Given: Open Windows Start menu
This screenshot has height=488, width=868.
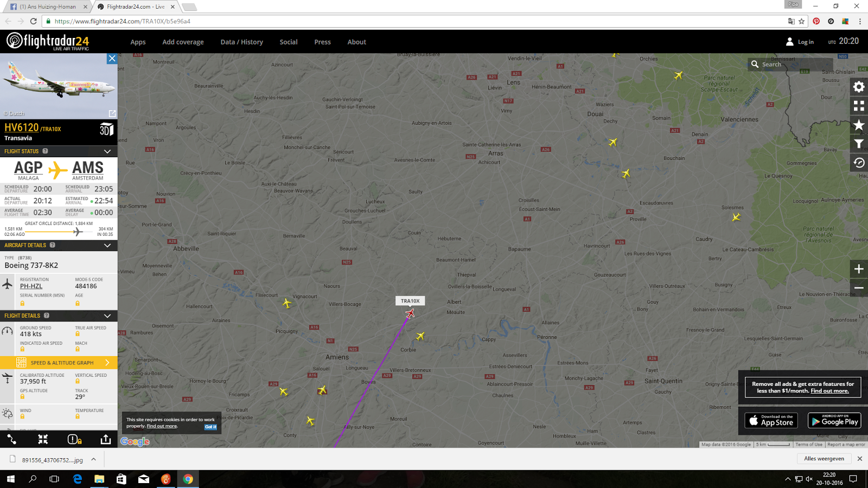Looking at the screenshot, I should (x=11, y=479).
